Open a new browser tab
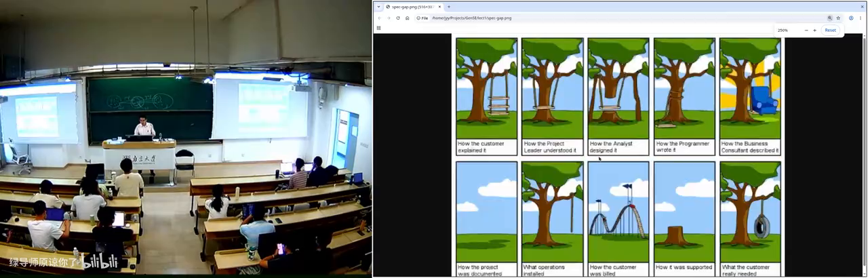868x278 pixels. (448, 7)
